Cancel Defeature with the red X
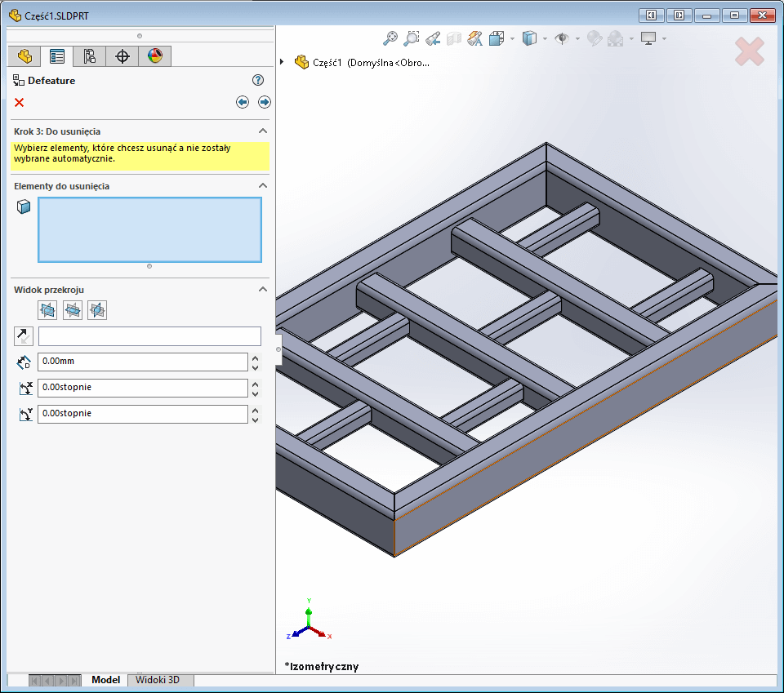The width and height of the screenshot is (784, 693). pos(19,102)
